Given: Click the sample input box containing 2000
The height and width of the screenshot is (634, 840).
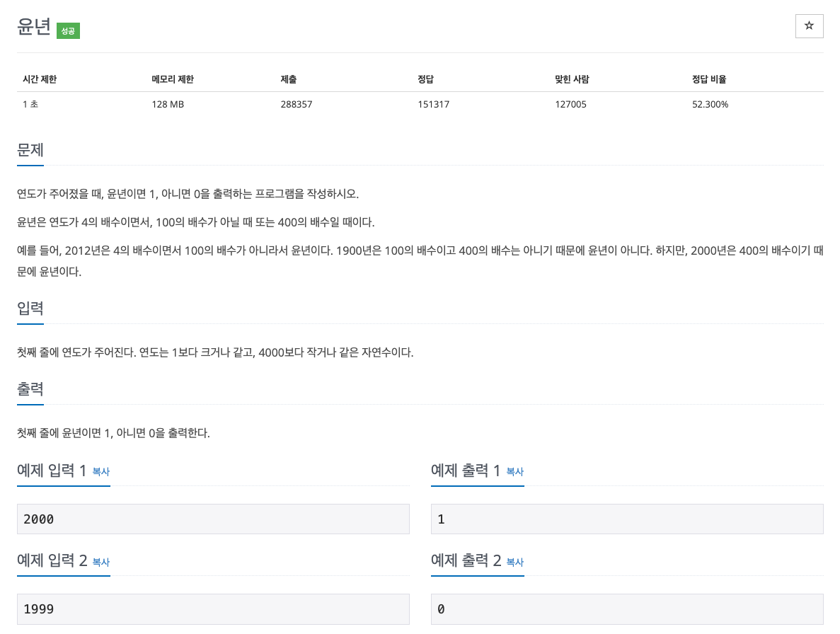Looking at the screenshot, I should pos(212,519).
